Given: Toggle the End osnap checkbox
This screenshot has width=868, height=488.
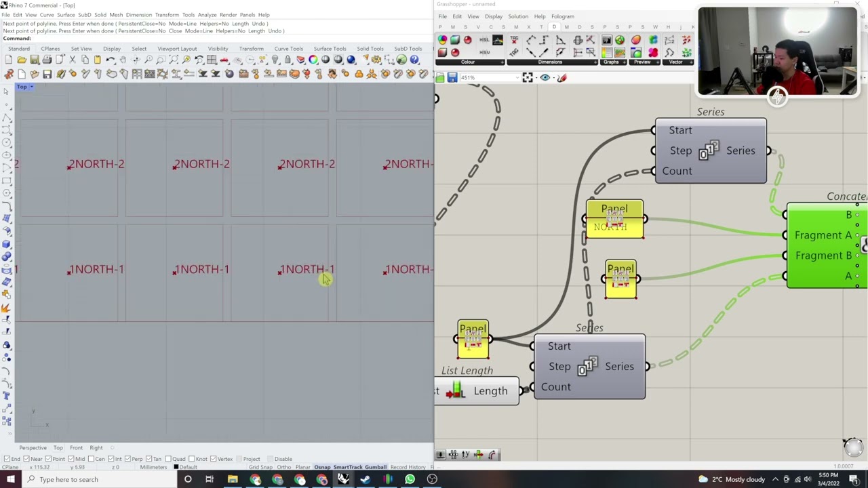Looking at the screenshot, I should pos(6,459).
